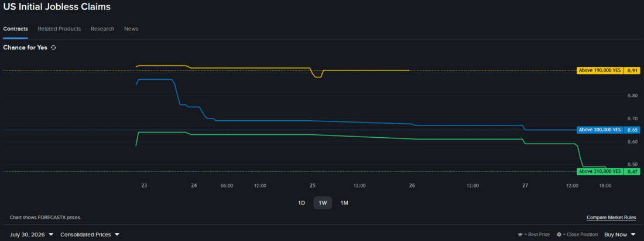The image size is (644, 241).
Task: Open the Buy Now dropdown
Action: [620, 235]
